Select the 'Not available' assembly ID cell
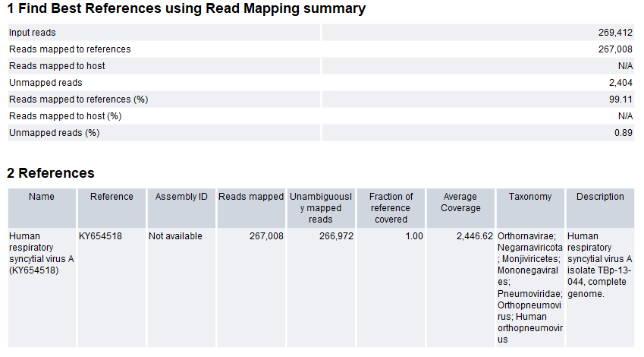Screen dimensions: 644x357 tap(175, 236)
